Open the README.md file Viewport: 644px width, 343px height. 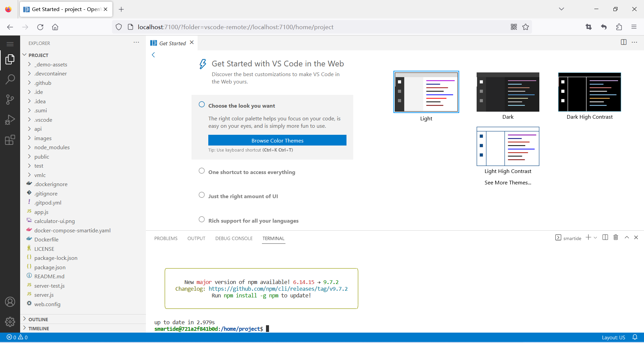(x=83, y=276)
